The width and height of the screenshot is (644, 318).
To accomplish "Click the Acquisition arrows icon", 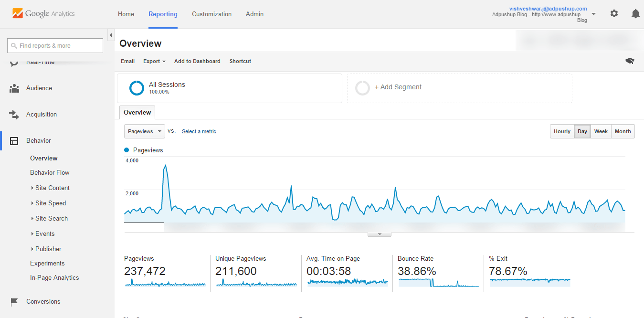I will click(14, 115).
